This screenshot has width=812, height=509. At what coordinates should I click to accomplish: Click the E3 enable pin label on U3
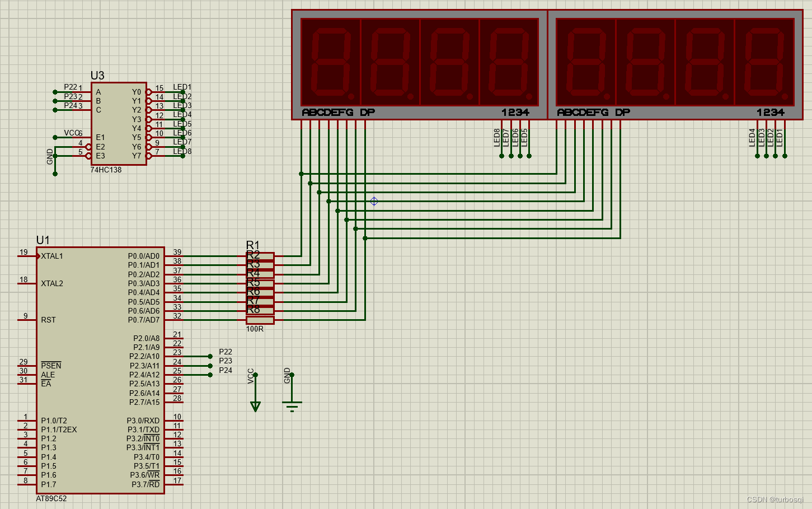point(100,156)
